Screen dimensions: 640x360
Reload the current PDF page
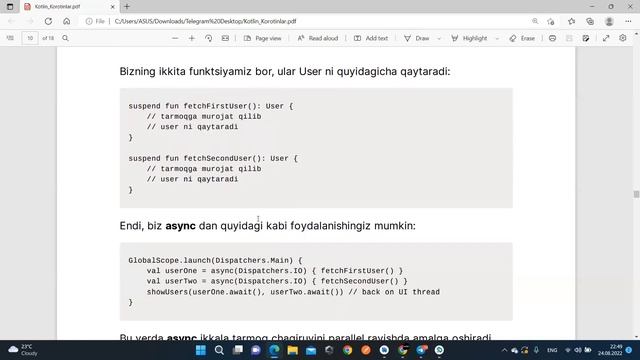point(48,21)
